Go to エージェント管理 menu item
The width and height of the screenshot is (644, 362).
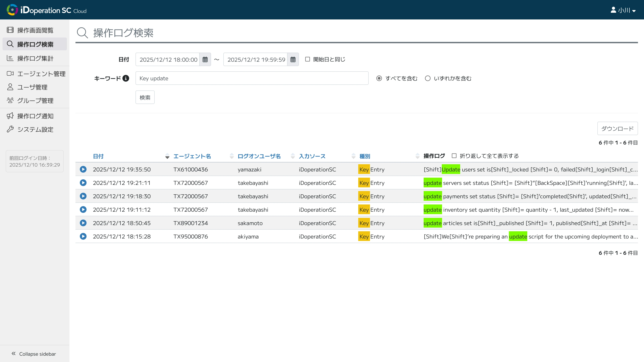click(41, 74)
